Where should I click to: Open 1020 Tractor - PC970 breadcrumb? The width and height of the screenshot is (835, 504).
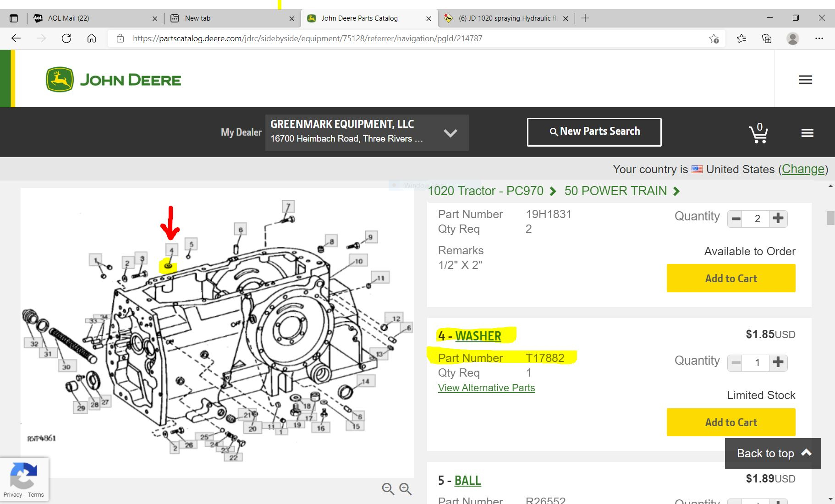[485, 191]
